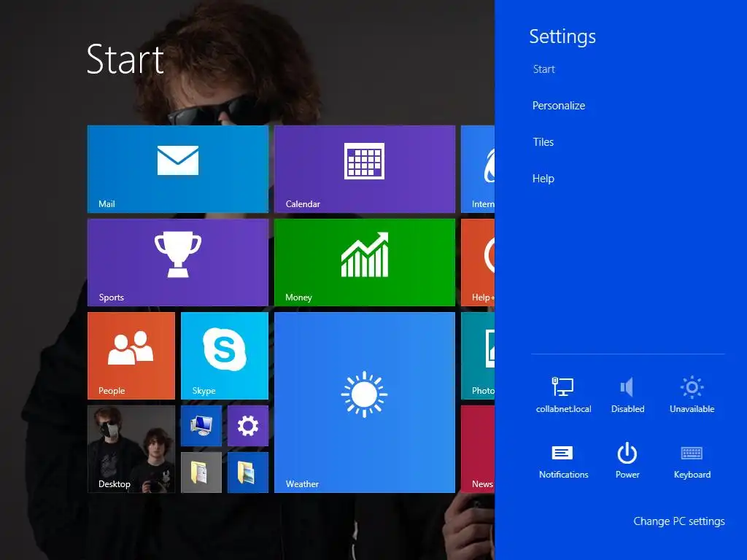Open the People tile
Viewport: 747px width, 560px height.
(131, 356)
